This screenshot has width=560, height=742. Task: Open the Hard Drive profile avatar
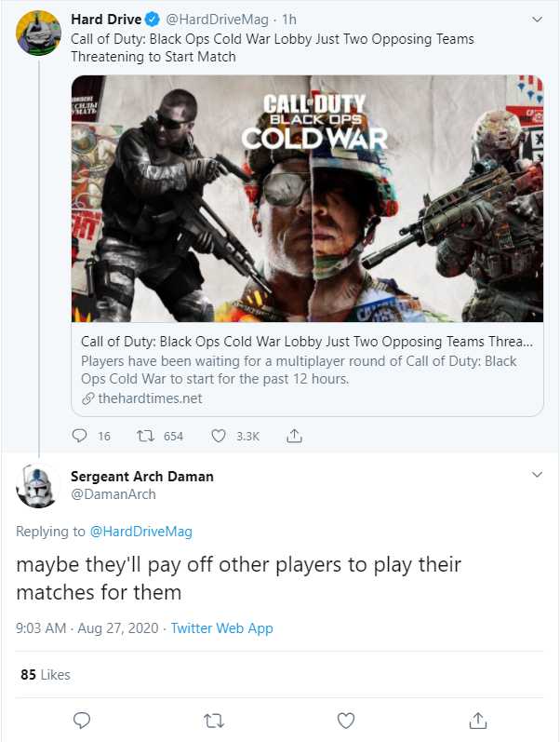39,34
